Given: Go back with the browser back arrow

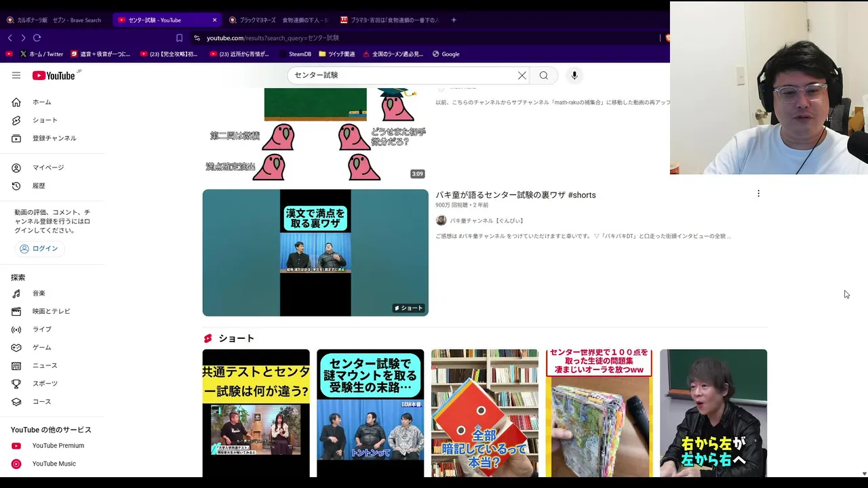Looking at the screenshot, I should [9, 38].
